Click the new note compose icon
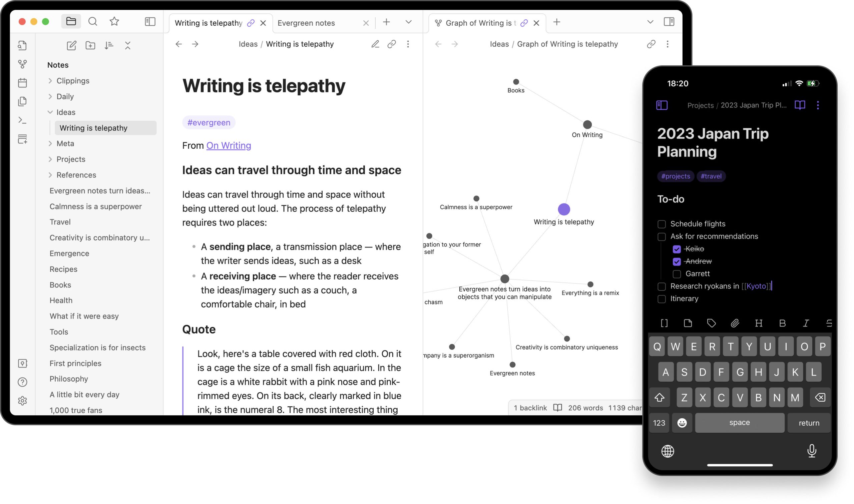854x504 pixels. point(71,45)
